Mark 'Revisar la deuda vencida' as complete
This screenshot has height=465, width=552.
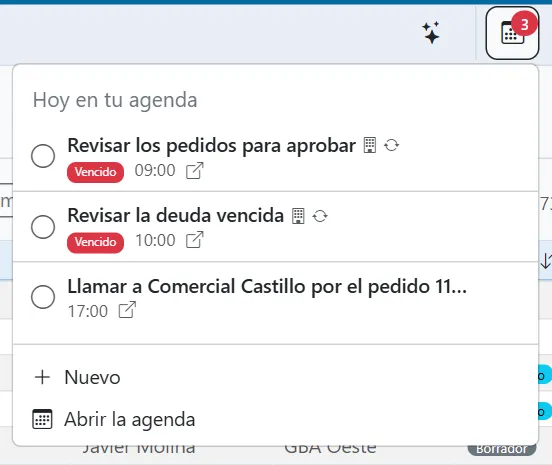pos(43,227)
